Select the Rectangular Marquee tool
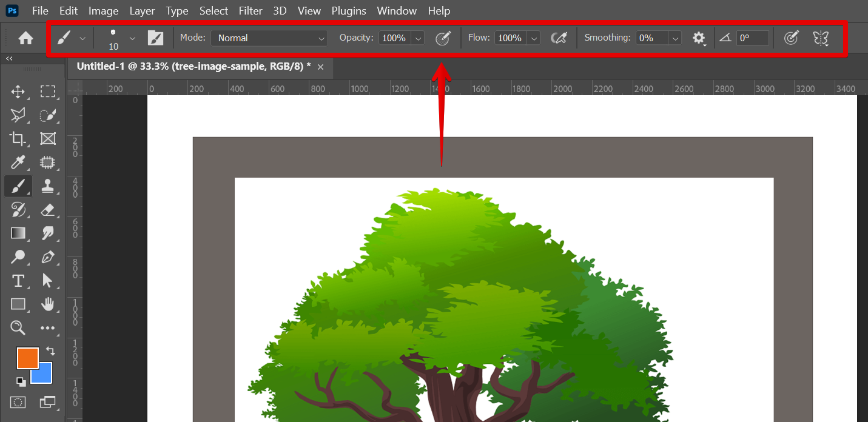Image resolution: width=868 pixels, height=422 pixels. (48, 92)
